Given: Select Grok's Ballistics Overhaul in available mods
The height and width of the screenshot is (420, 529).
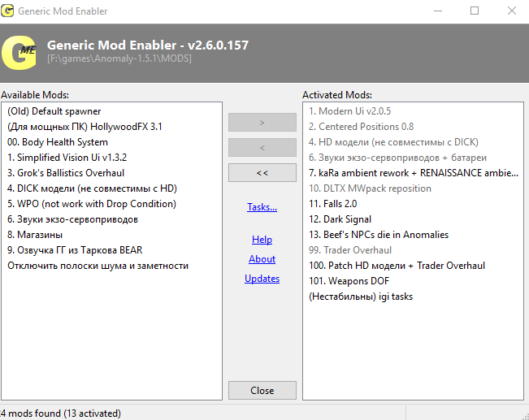Looking at the screenshot, I should click(66, 173).
